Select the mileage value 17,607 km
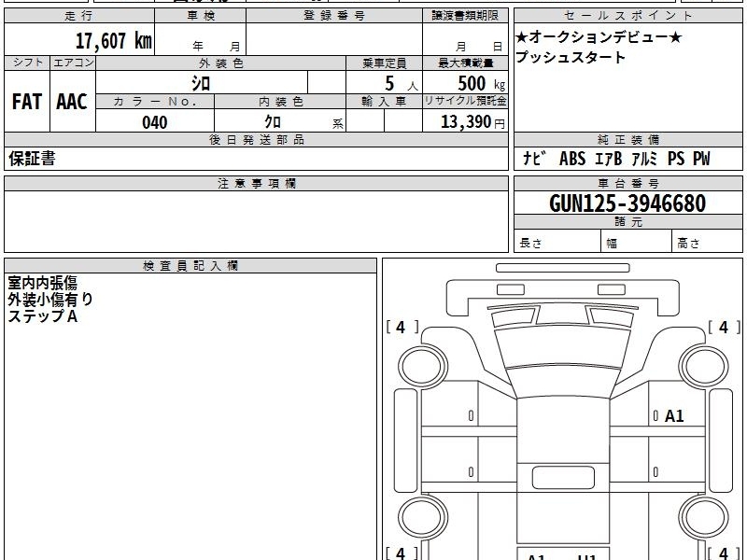747x560 pixels. pos(114,41)
